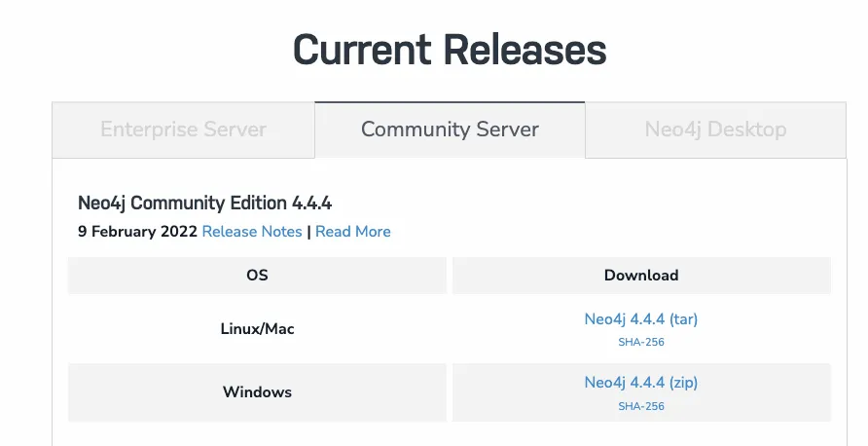This screenshot has height=446, width=868.
Task: Select the Community Server tab
Action: [x=450, y=130]
